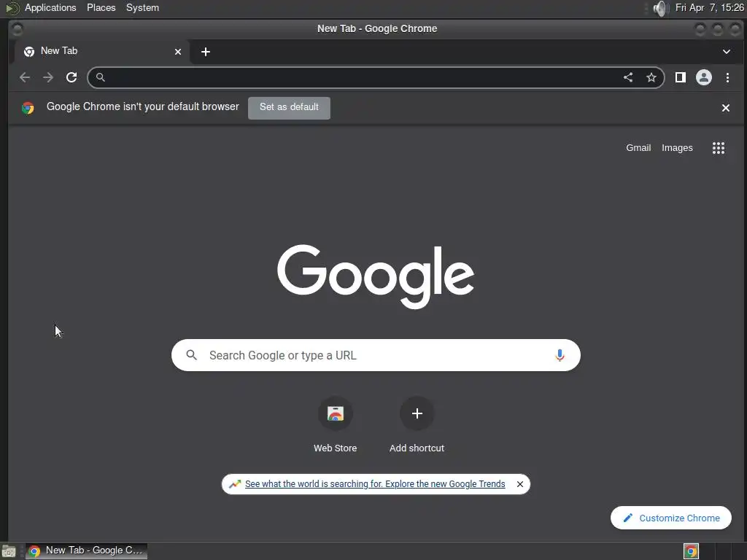Screen dimensions: 747x560
Task: Click the Set as default button
Action: [x=289, y=108]
